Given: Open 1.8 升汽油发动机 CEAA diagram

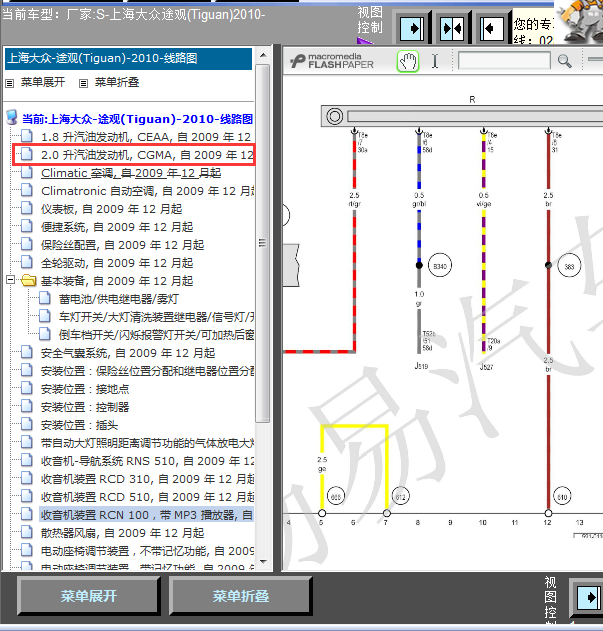Looking at the screenshot, I should [146, 137].
